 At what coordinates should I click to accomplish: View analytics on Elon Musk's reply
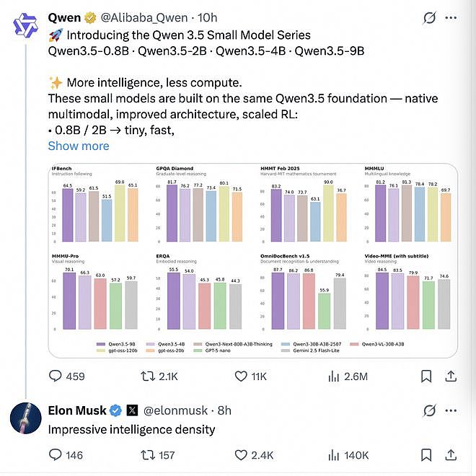coord(348,455)
